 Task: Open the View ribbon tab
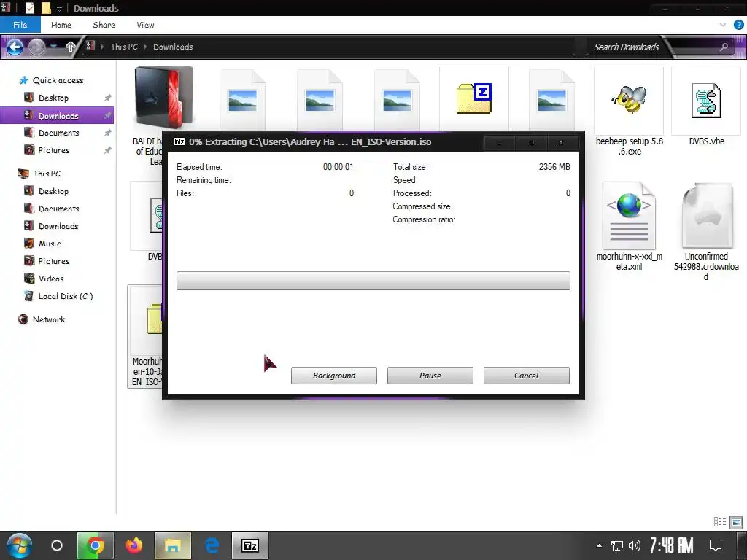point(145,25)
